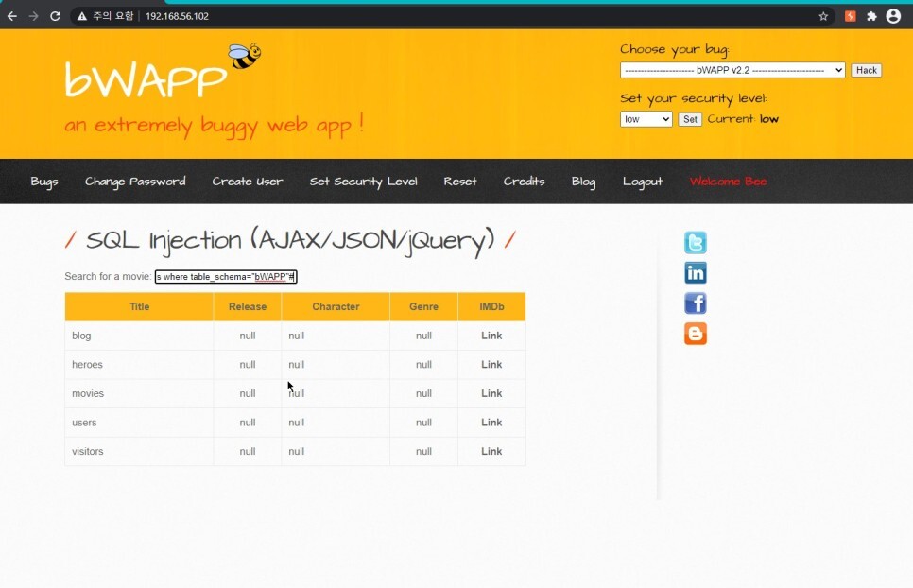Click the an extremely buggy web app tagline
The width and height of the screenshot is (913, 588).
[x=214, y=125]
